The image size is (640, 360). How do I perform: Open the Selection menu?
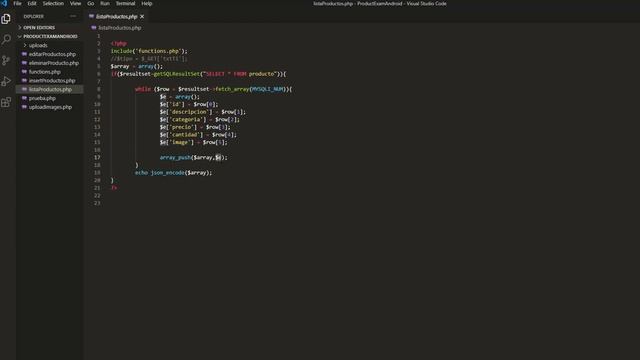tap(53, 3)
